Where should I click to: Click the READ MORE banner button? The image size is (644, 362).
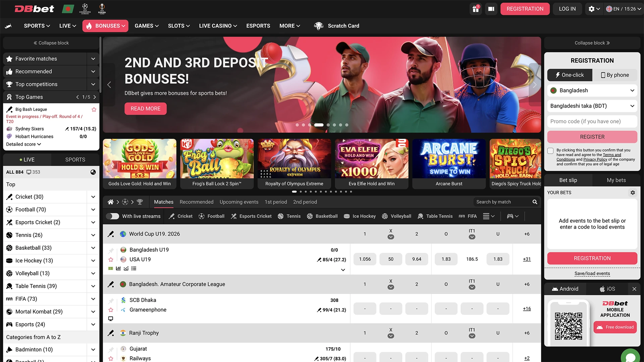click(145, 108)
